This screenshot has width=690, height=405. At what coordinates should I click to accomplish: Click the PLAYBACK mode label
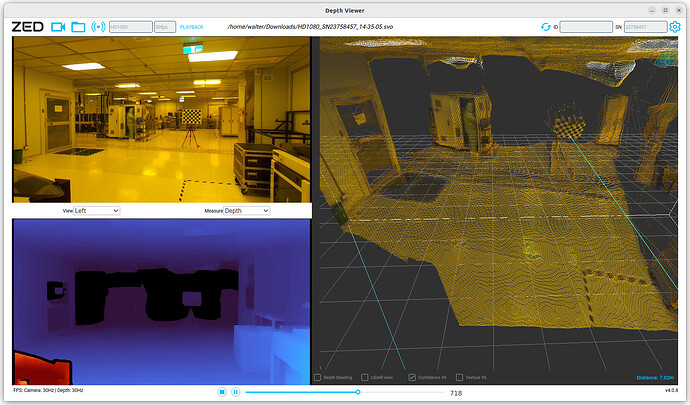pyautogui.click(x=191, y=27)
